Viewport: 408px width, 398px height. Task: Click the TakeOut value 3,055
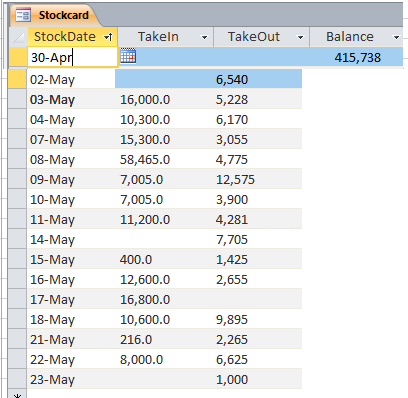point(232,140)
